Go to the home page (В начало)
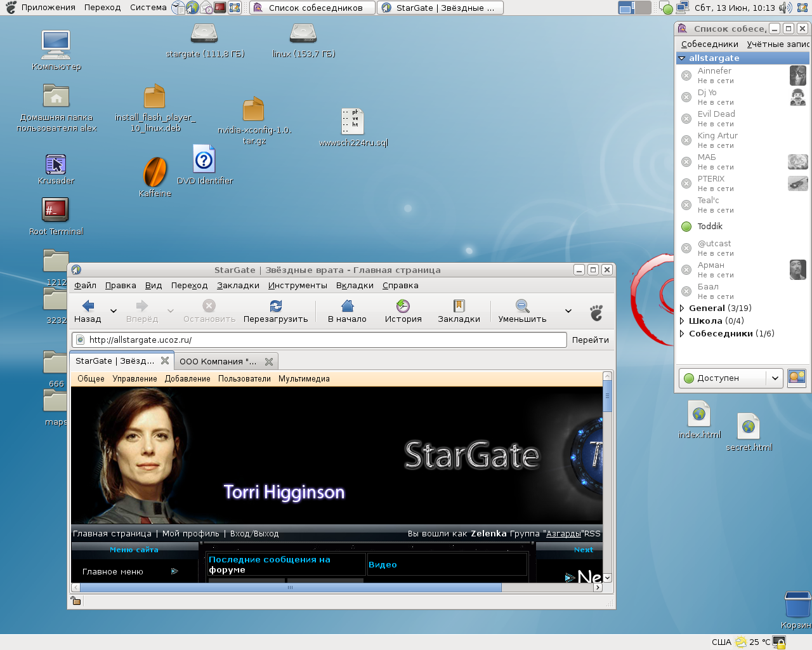The height and width of the screenshot is (650, 812). (347, 306)
